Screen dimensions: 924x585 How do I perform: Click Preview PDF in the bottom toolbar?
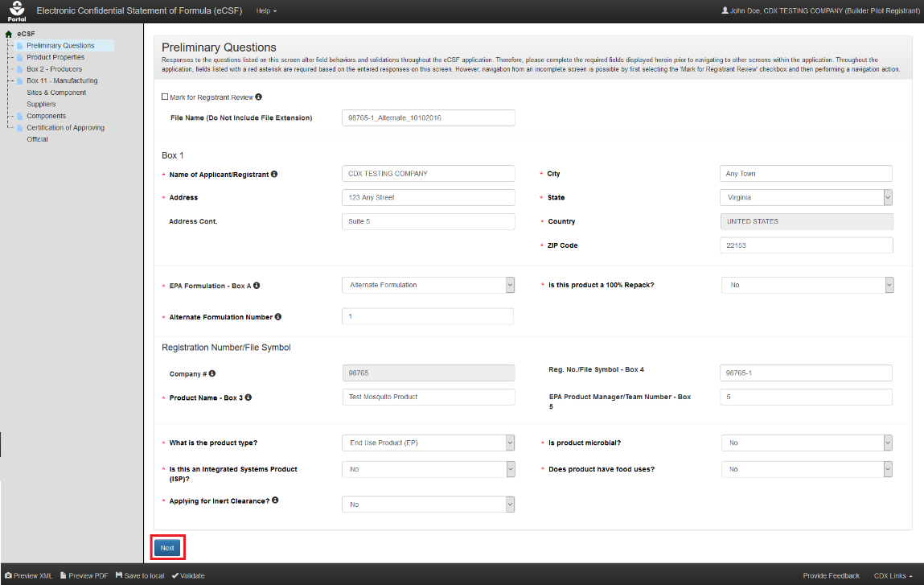tap(84, 575)
